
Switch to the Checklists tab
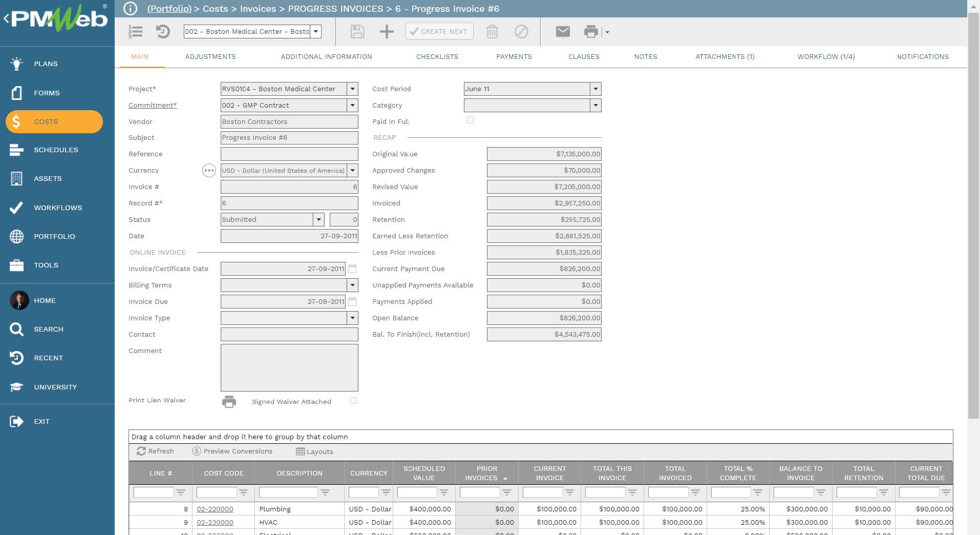coord(437,56)
